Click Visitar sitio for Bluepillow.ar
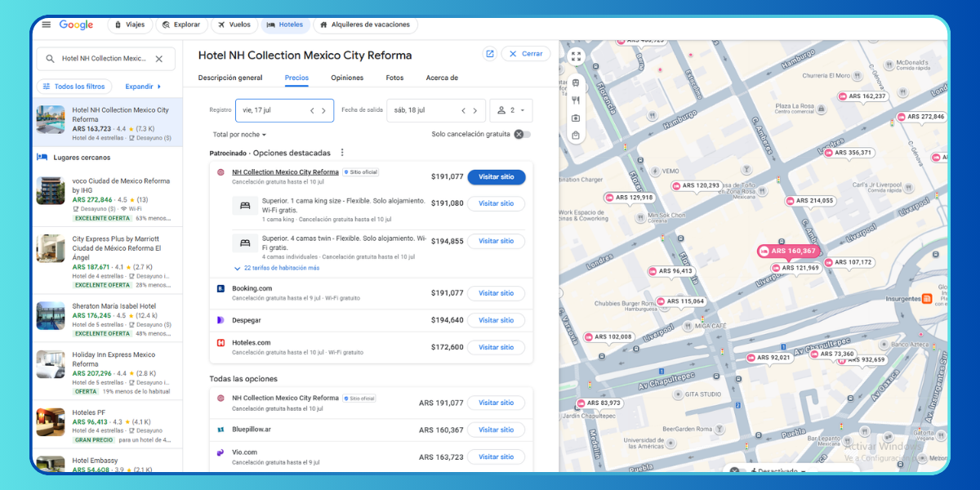Screen dimensions: 980x490 coord(496,430)
